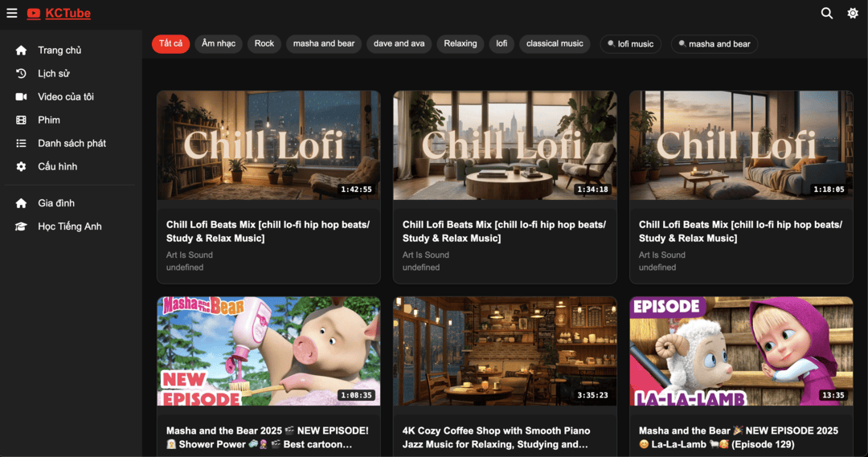The width and height of the screenshot is (868, 457).
Task: Click the history clock icon beside Lịch sử
Action: click(21, 74)
